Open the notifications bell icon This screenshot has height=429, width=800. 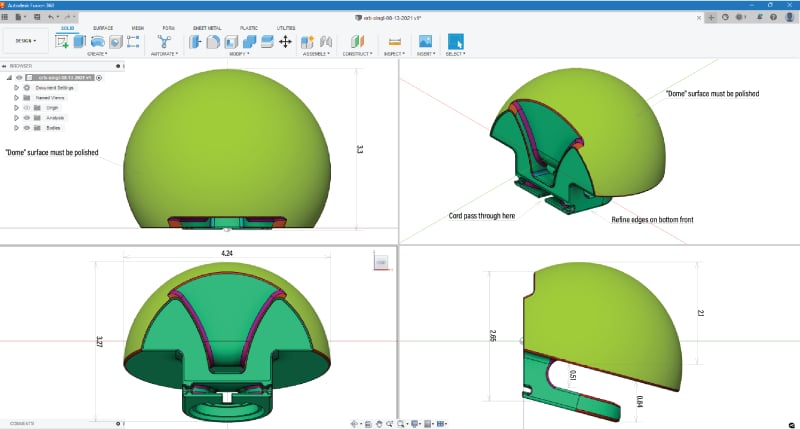pyautogui.click(x=760, y=17)
